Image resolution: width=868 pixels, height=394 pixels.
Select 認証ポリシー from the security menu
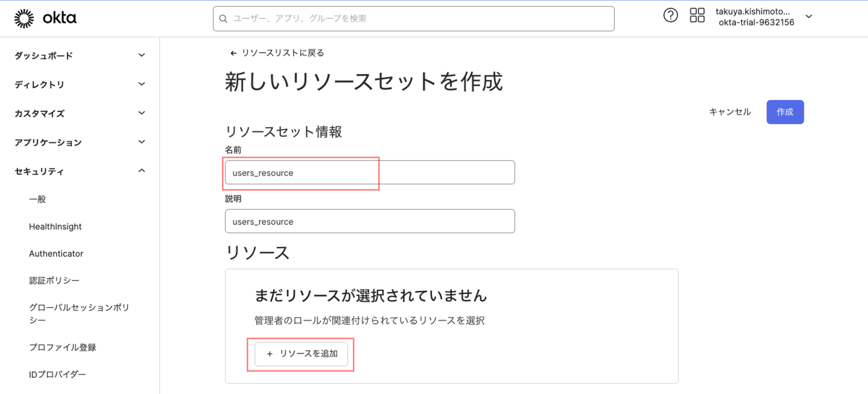point(54,280)
